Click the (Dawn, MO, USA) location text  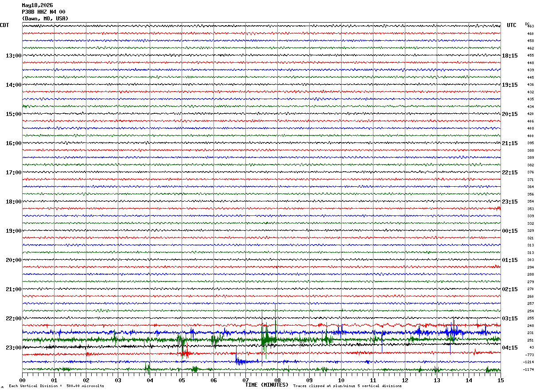(x=45, y=19)
